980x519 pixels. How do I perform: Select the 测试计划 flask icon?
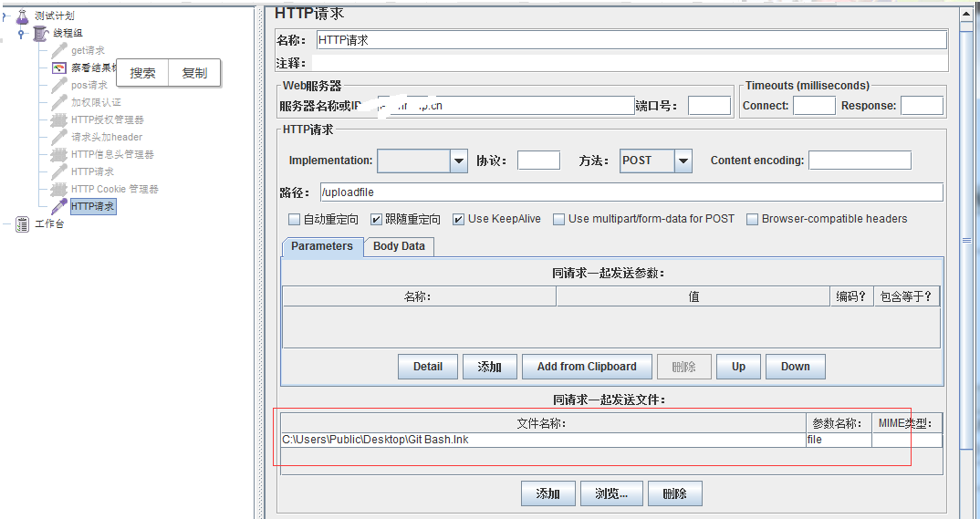pos(23,16)
